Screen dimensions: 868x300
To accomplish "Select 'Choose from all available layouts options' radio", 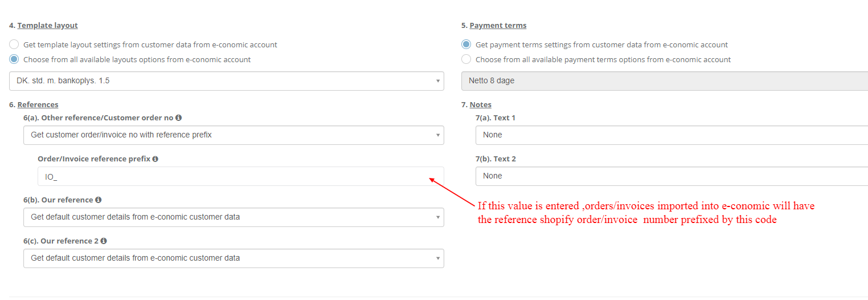I will 14,59.
